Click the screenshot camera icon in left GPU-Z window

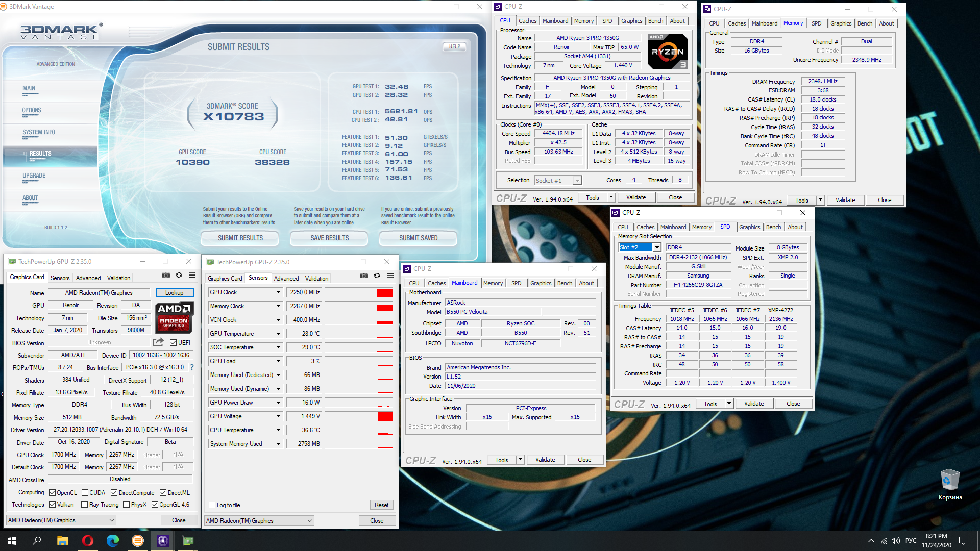pyautogui.click(x=166, y=275)
